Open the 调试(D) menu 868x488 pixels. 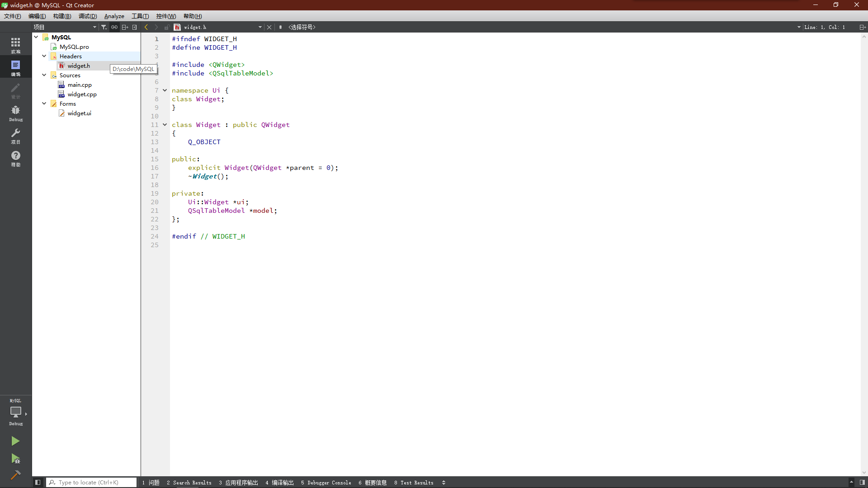click(88, 16)
